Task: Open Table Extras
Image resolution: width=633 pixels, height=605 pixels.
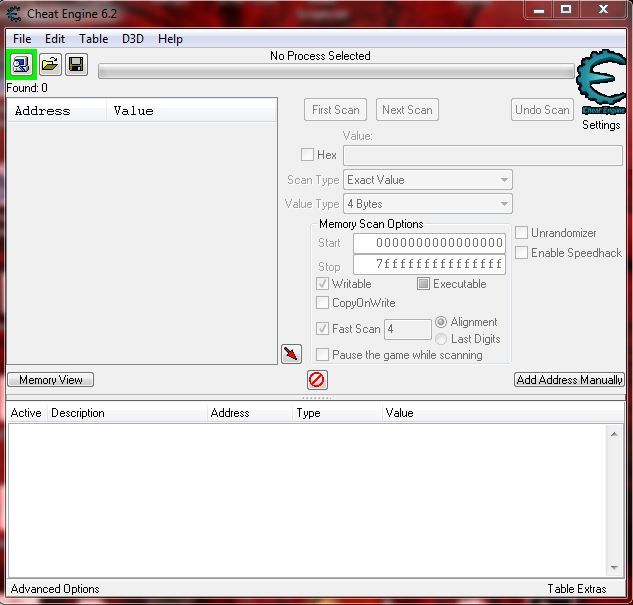Action: tap(577, 589)
